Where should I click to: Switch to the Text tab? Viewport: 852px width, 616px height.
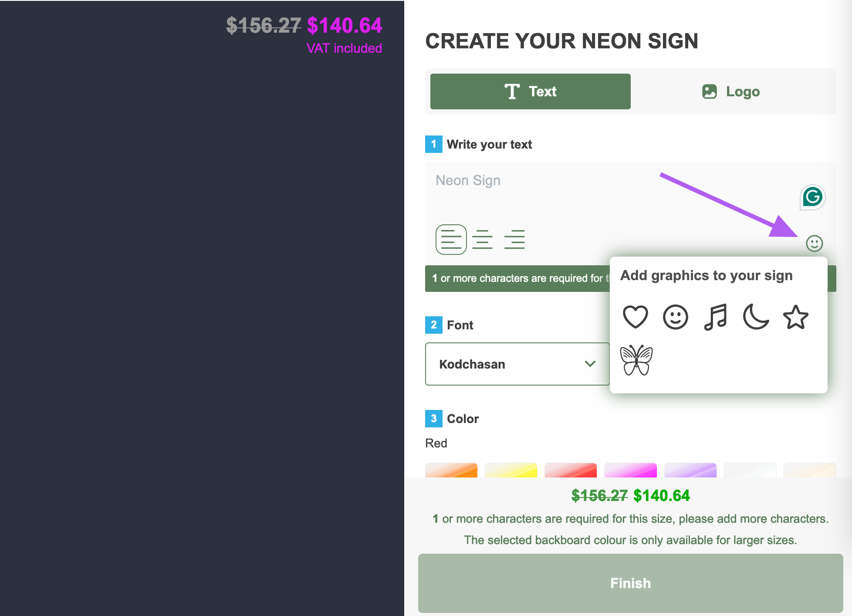pos(530,91)
